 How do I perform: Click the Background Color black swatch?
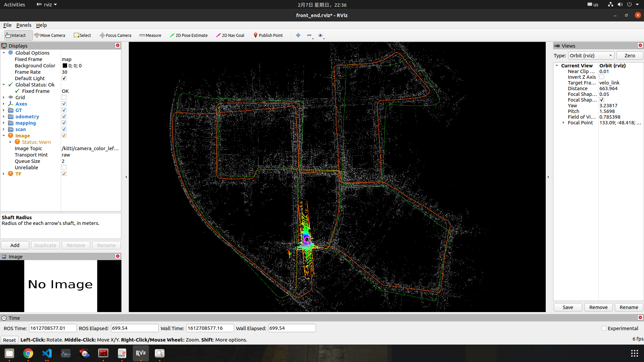point(65,66)
